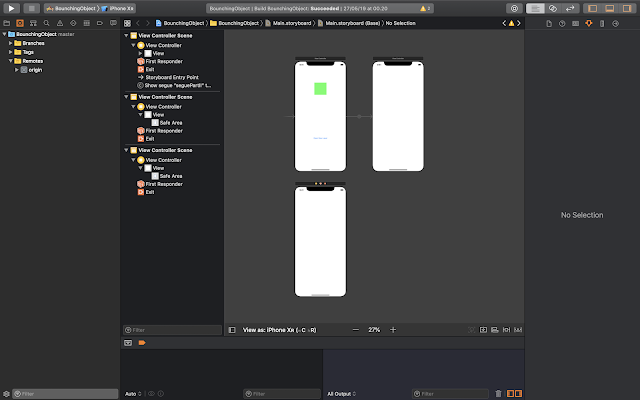Open the attributes inspector tab
The width and height of the screenshot is (640, 400).
[x=589, y=24]
